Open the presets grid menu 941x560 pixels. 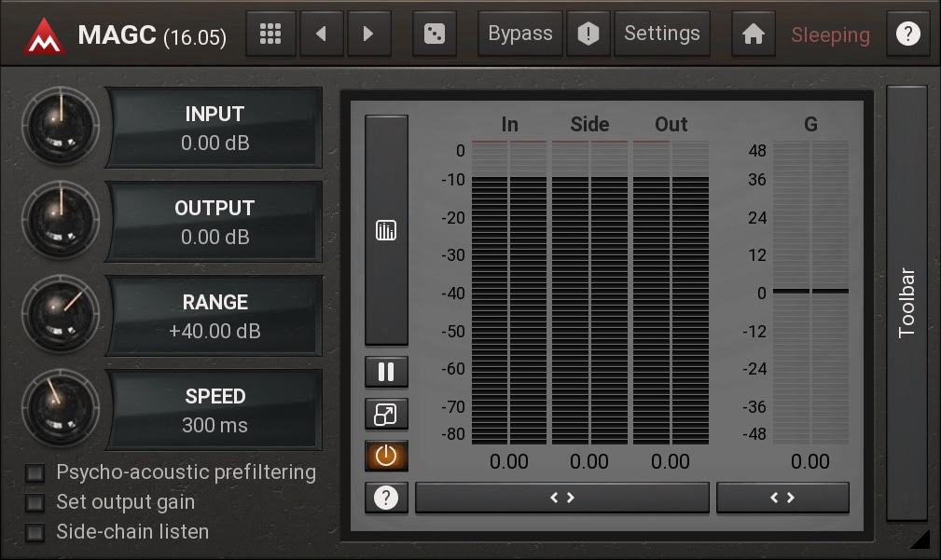point(270,34)
